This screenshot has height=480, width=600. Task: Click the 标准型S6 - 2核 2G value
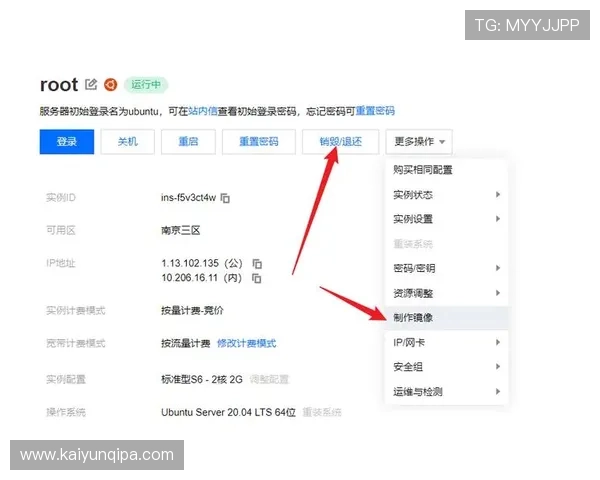202,380
